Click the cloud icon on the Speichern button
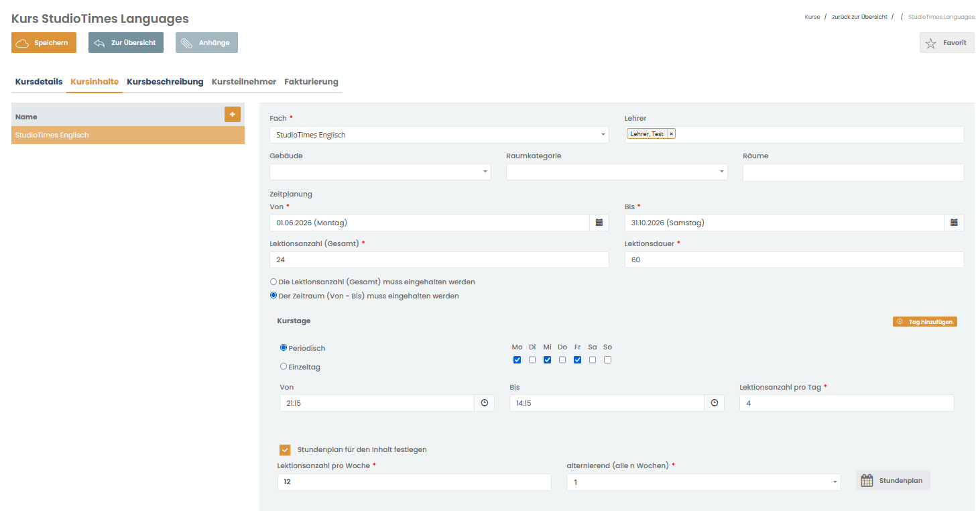980x511 pixels. pyautogui.click(x=23, y=43)
